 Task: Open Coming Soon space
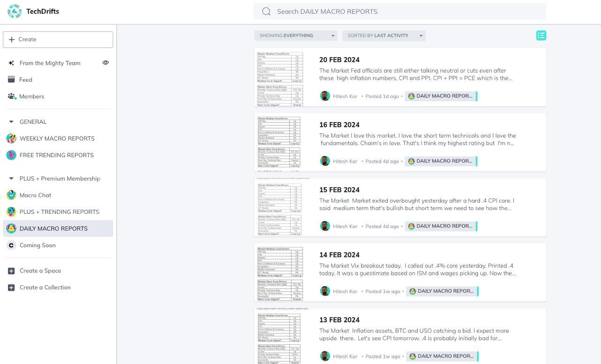point(38,245)
